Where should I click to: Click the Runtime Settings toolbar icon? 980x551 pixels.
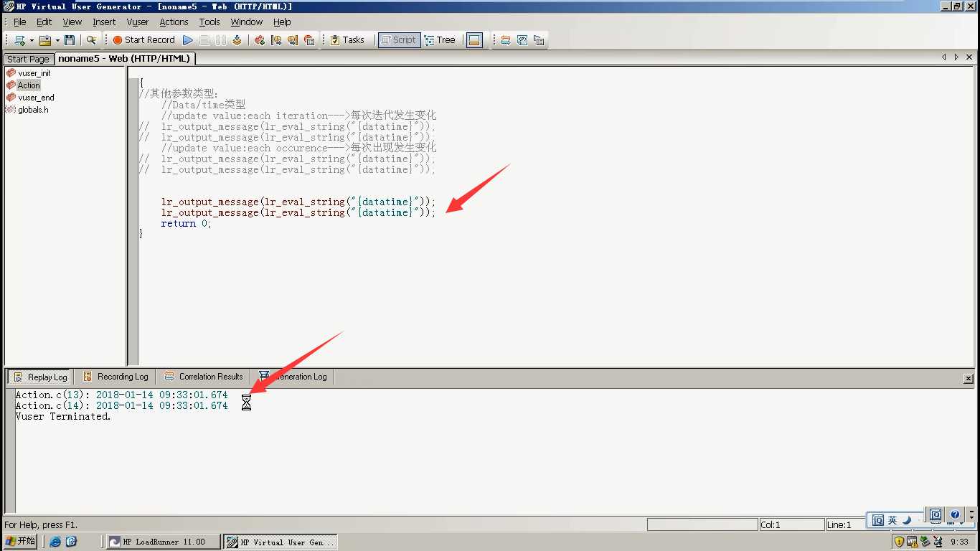click(506, 40)
